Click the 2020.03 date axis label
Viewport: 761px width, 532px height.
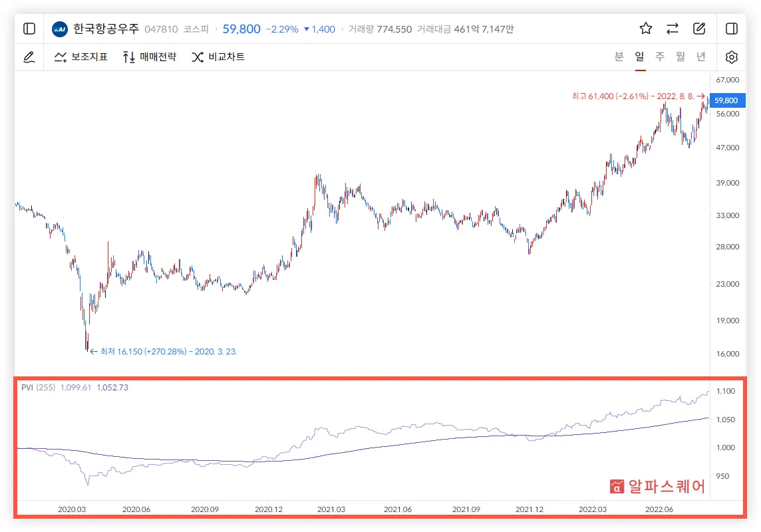(x=72, y=509)
